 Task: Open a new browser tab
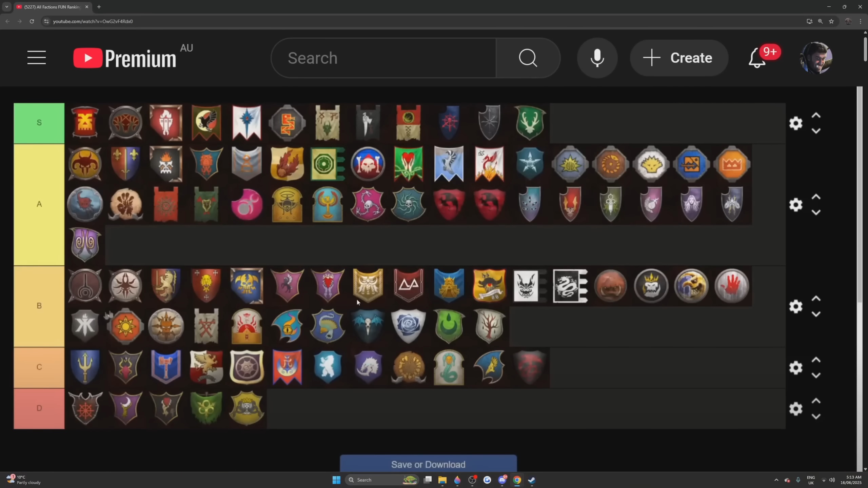(x=99, y=7)
